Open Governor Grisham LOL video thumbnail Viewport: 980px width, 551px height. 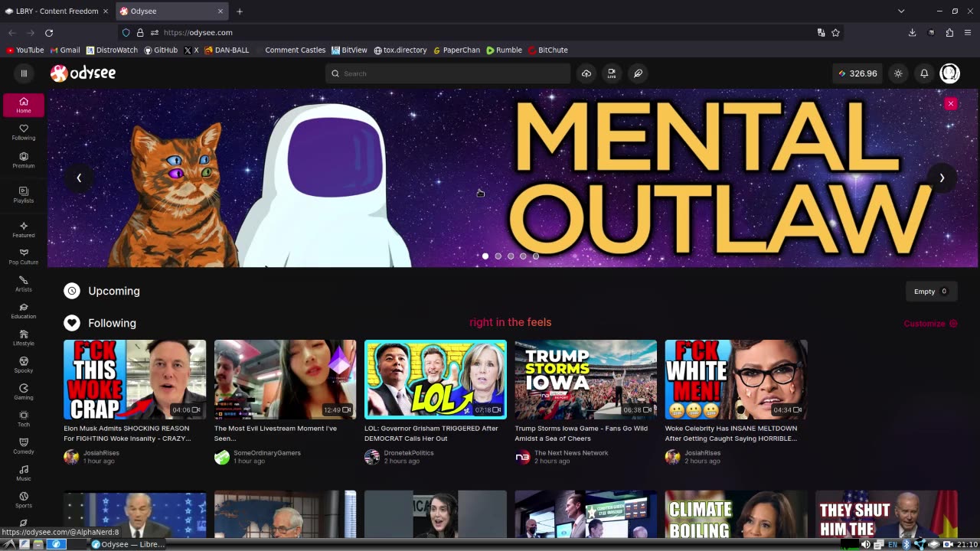click(x=436, y=380)
